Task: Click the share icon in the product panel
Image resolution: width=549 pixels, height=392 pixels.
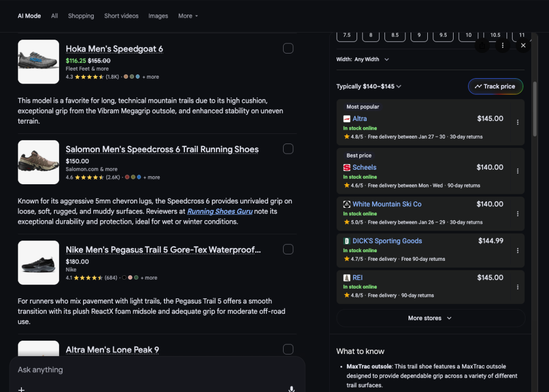Action: (x=483, y=46)
